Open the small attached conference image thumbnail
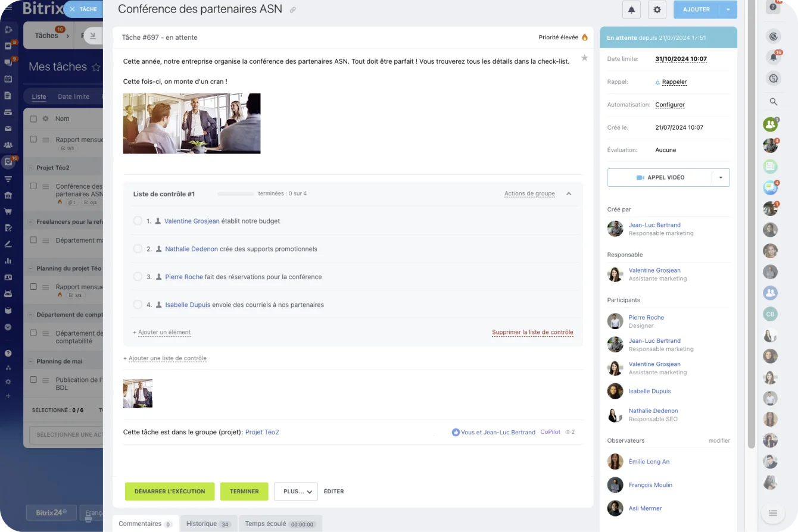798x532 pixels. pyautogui.click(x=138, y=393)
